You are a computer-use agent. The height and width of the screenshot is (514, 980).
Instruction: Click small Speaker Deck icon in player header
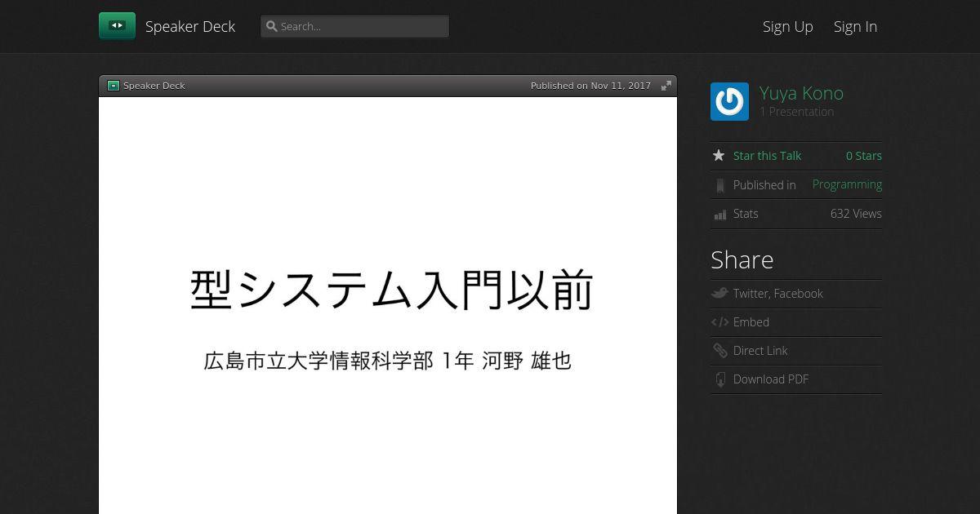coord(114,86)
